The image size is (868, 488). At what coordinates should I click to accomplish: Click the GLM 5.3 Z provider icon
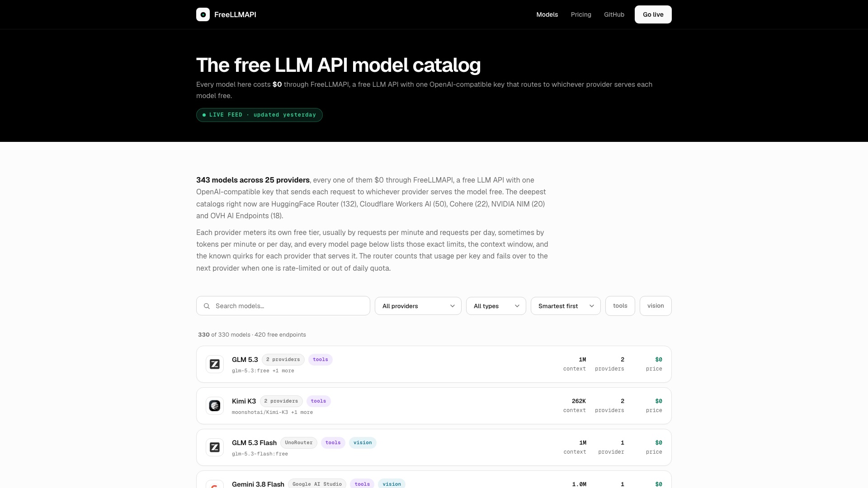(x=215, y=364)
